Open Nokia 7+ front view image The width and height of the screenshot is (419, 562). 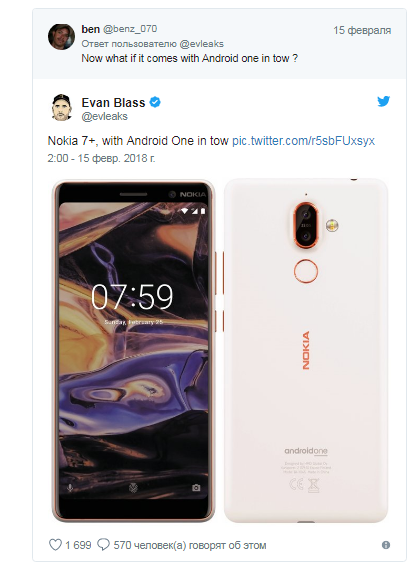[133, 350]
